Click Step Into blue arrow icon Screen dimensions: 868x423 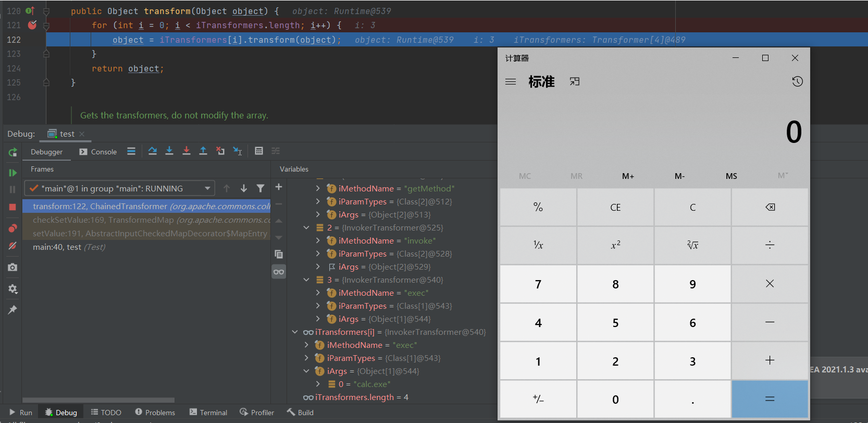(x=169, y=151)
